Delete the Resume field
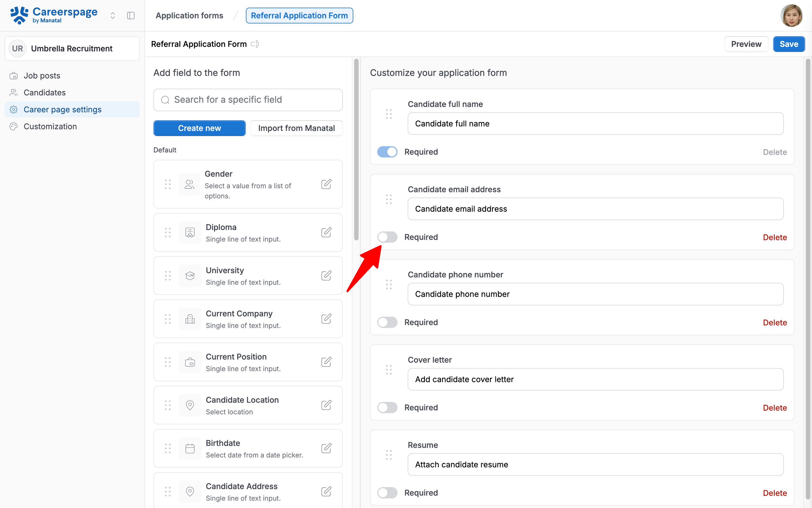The image size is (812, 508). click(x=775, y=493)
